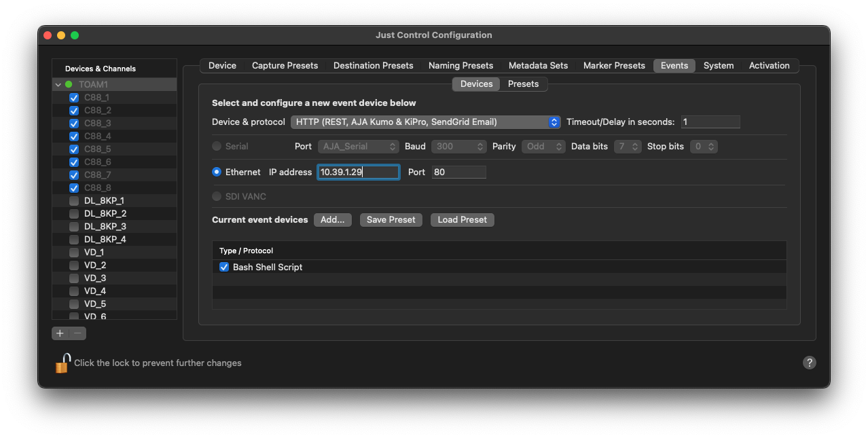Switch to the Activation tab

[x=770, y=66]
